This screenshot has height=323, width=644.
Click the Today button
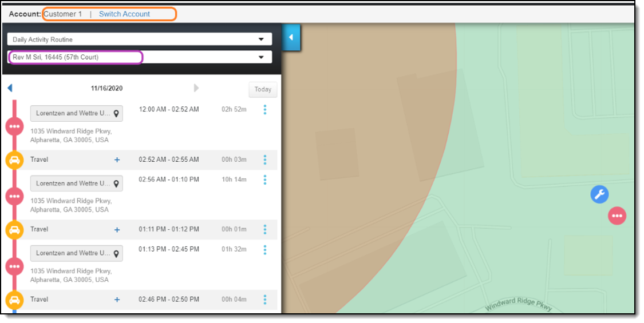263,89
